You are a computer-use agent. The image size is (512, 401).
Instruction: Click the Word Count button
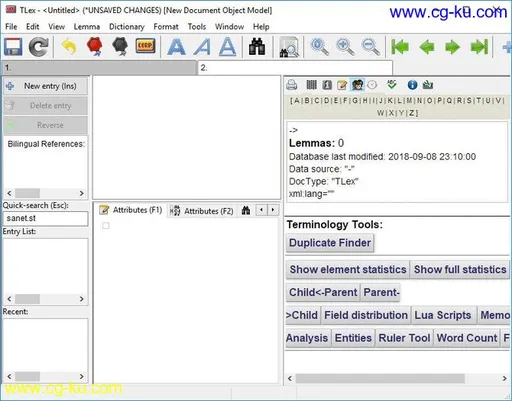(467, 338)
